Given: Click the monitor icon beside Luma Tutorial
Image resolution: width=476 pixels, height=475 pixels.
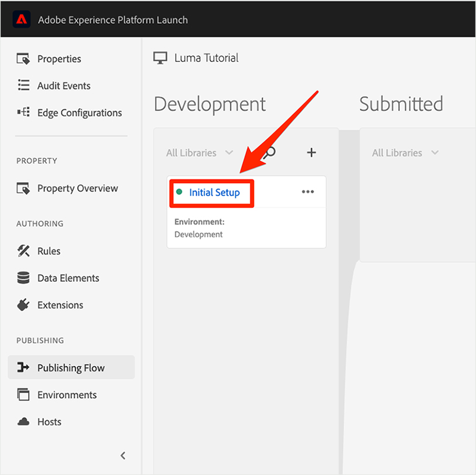Looking at the screenshot, I should [x=160, y=58].
